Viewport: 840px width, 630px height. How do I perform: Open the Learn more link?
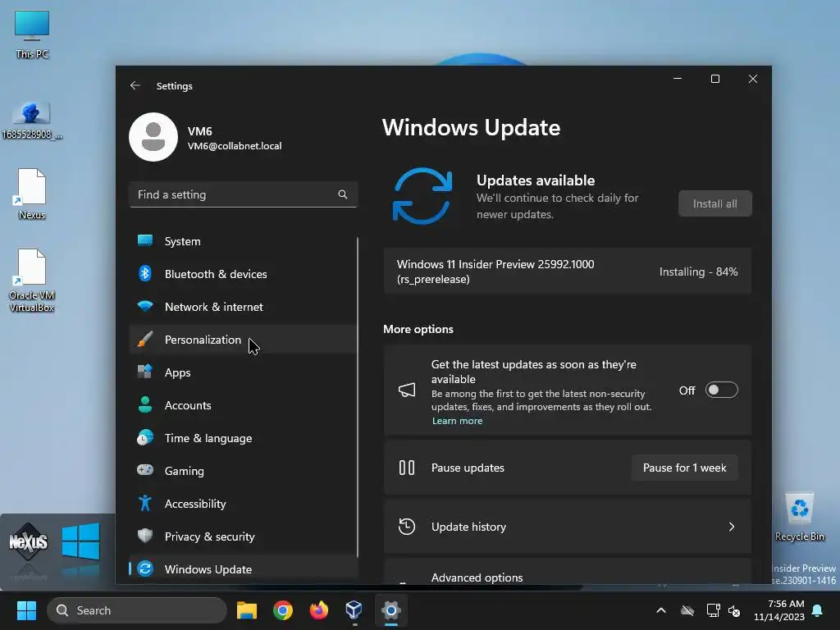(457, 421)
